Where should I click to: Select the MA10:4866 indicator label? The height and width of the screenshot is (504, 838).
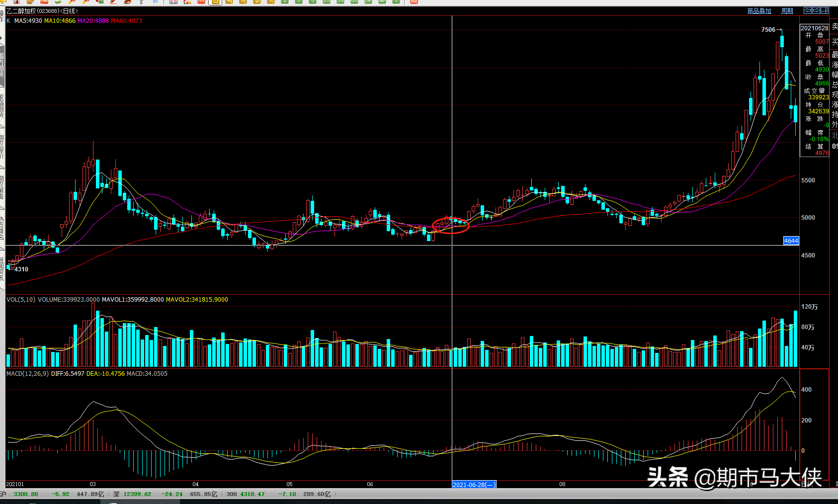pos(60,21)
